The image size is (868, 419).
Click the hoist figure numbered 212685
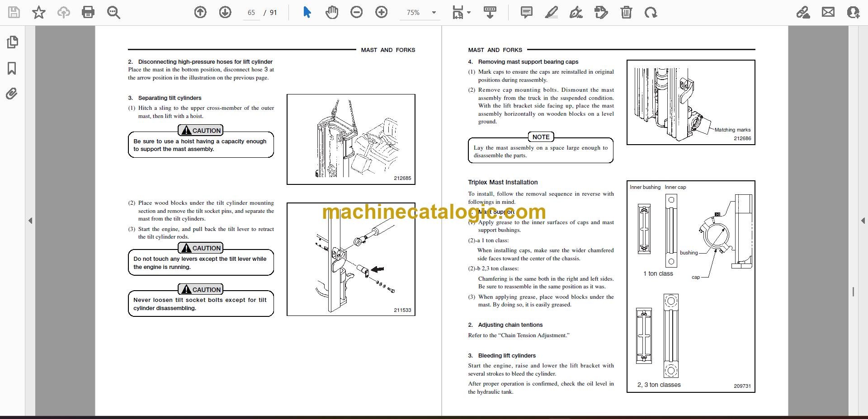pos(351,139)
